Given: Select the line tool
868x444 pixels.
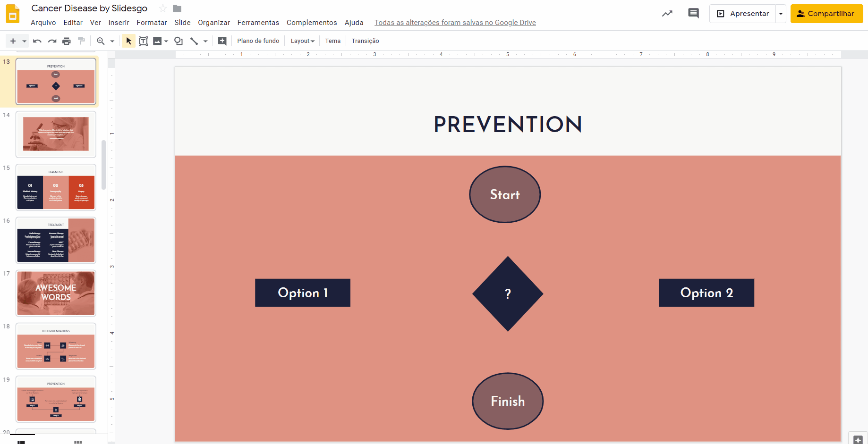Looking at the screenshot, I should coord(194,41).
